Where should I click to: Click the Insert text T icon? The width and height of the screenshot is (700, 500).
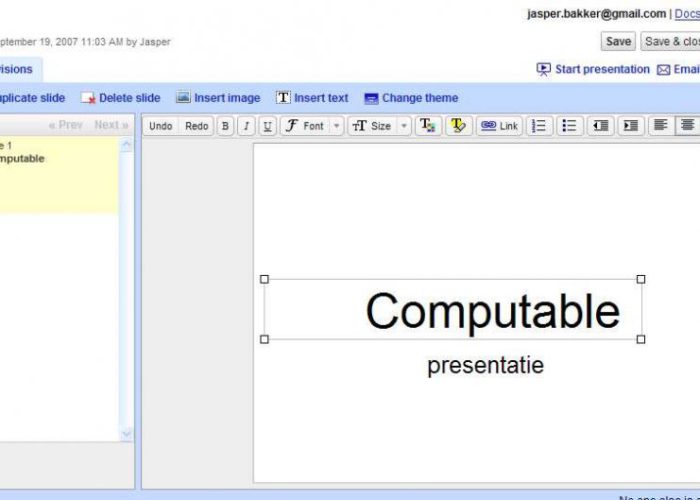click(x=283, y=97)
